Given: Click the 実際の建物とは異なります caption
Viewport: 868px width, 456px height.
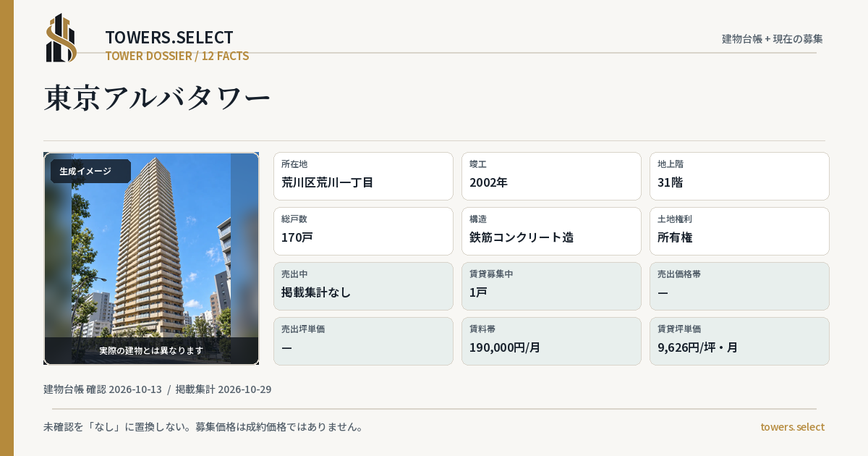Looking at the screenshot, I should coord(151,350).
